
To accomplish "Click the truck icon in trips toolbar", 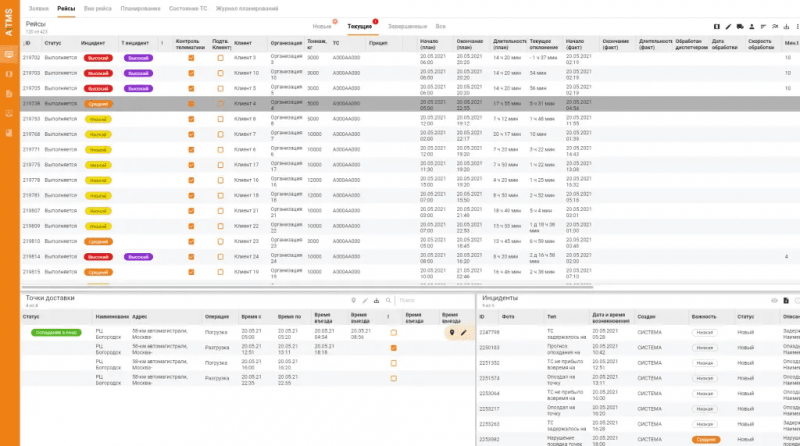I will [x=740, y=25].
